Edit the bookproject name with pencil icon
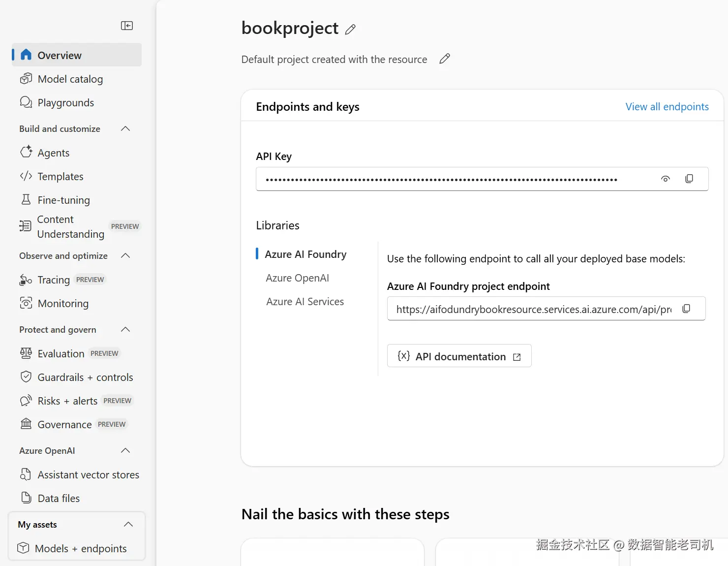This screenshot has height=566, width=728. [350, 30]
